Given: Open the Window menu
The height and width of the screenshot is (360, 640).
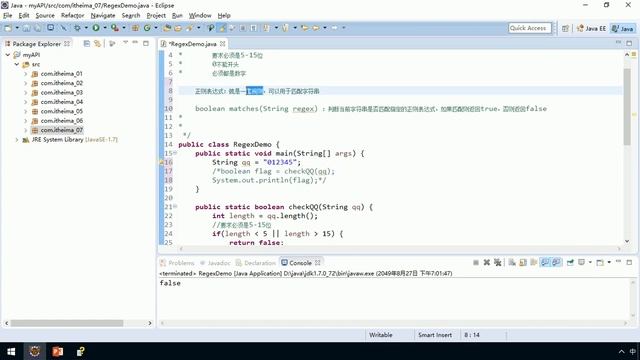Looking at the screenshot, I should pos(200,16).
